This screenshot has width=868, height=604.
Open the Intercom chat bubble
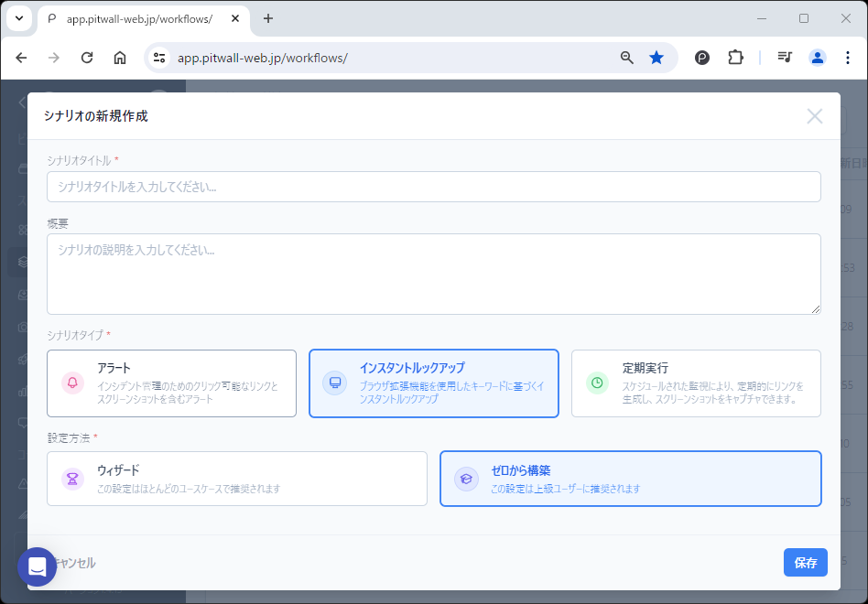38,566
